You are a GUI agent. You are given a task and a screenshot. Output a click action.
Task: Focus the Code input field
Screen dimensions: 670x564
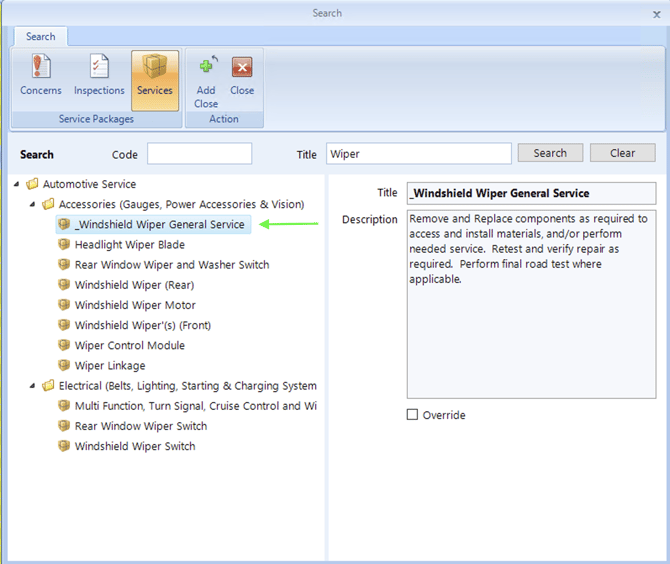[200, 153]
